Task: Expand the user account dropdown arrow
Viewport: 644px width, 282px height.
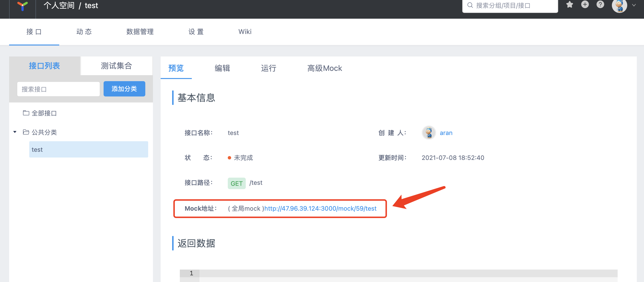Action: click(x=634, y=5)
